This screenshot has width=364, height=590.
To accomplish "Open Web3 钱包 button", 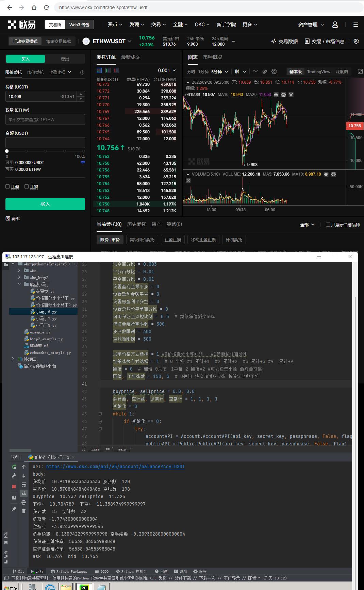I will tap(79, 24).
